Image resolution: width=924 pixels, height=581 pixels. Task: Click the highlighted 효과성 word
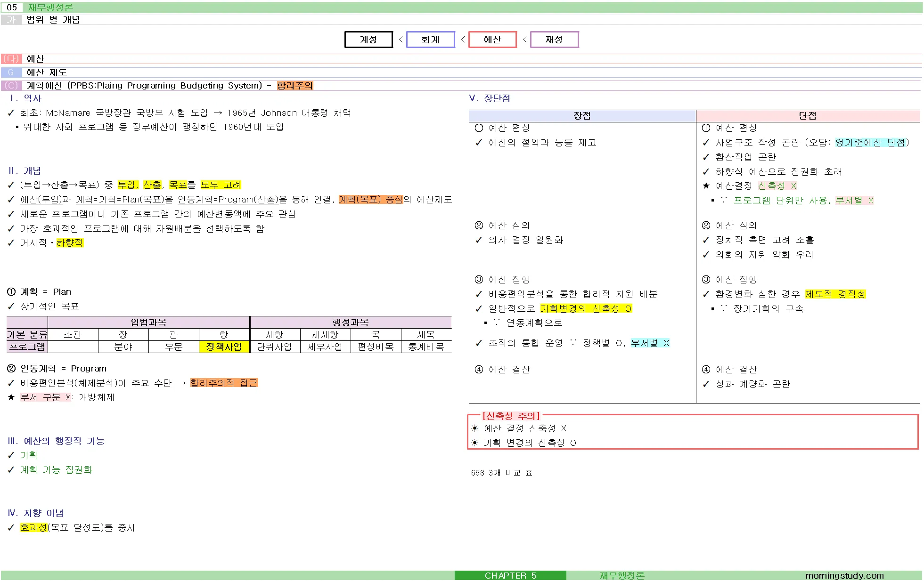point(33,528)
